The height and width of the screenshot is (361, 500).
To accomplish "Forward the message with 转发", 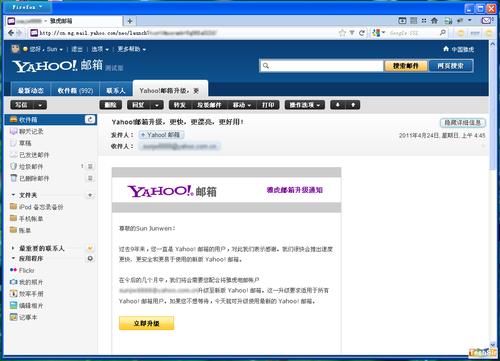I will pyautogui.click(x=180, y=105).
